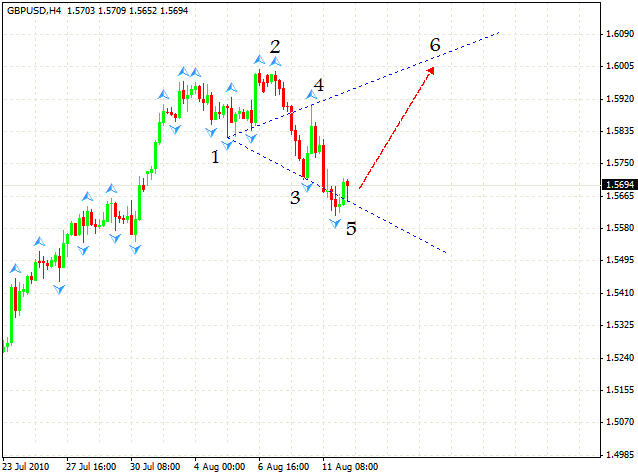This screenshot has width=638, height=474.
Task: Click the 6 Aug 16:00 time label
Action: (x=283, y=466)
